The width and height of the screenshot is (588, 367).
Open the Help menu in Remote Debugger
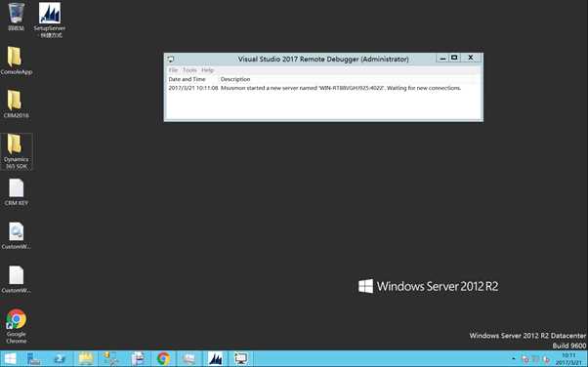tap(207, 70)
